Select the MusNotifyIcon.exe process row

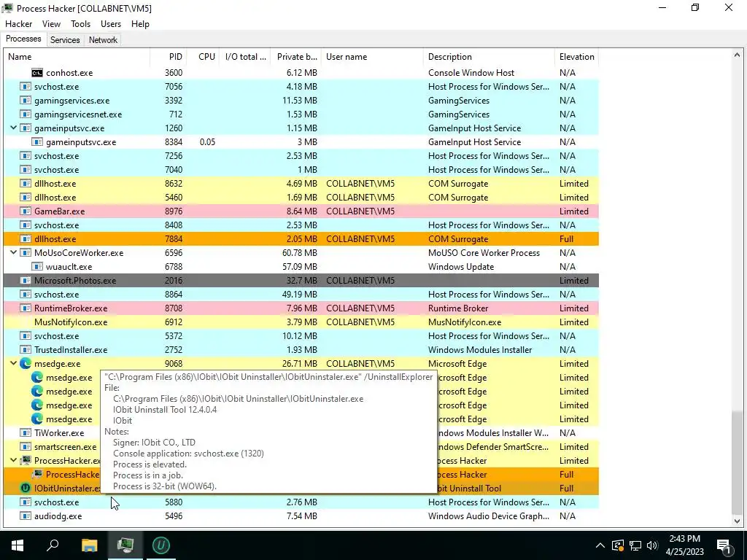click(x=301, y=322)
